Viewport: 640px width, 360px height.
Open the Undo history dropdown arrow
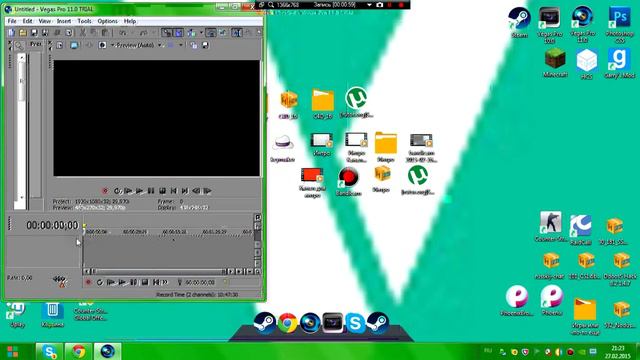click(132, 33)
